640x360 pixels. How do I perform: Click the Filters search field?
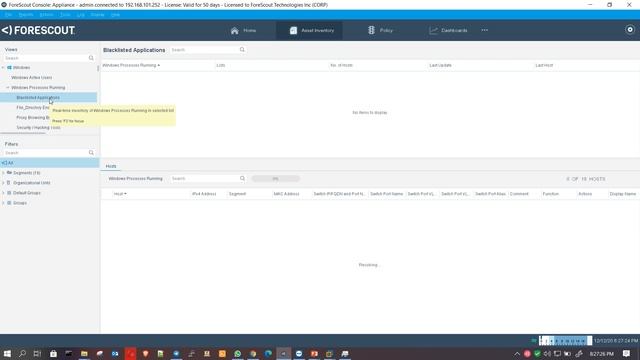[46, 153]
